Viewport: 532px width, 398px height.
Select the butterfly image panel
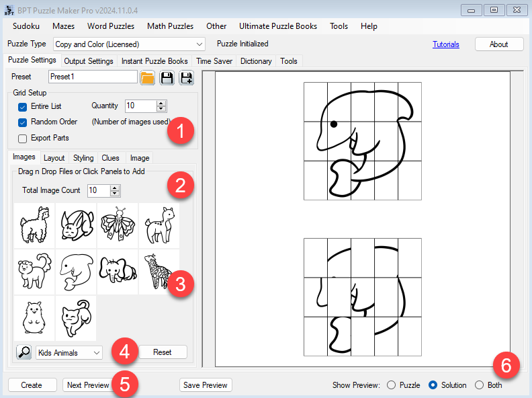118,224
